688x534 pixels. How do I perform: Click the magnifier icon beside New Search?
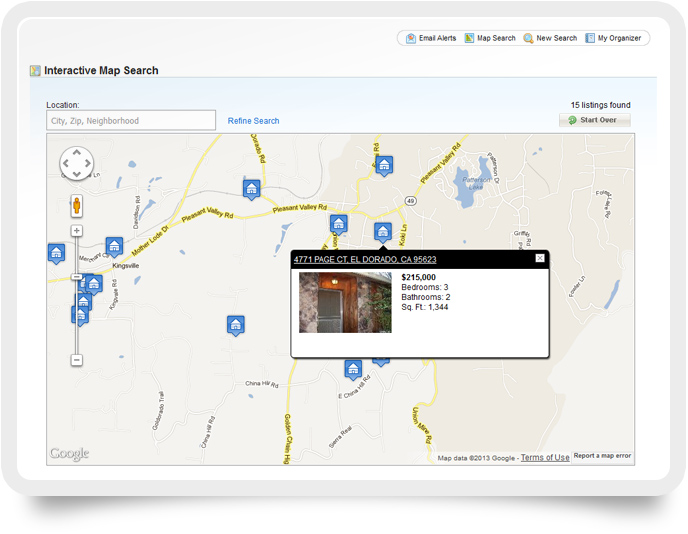click(528, 38)
